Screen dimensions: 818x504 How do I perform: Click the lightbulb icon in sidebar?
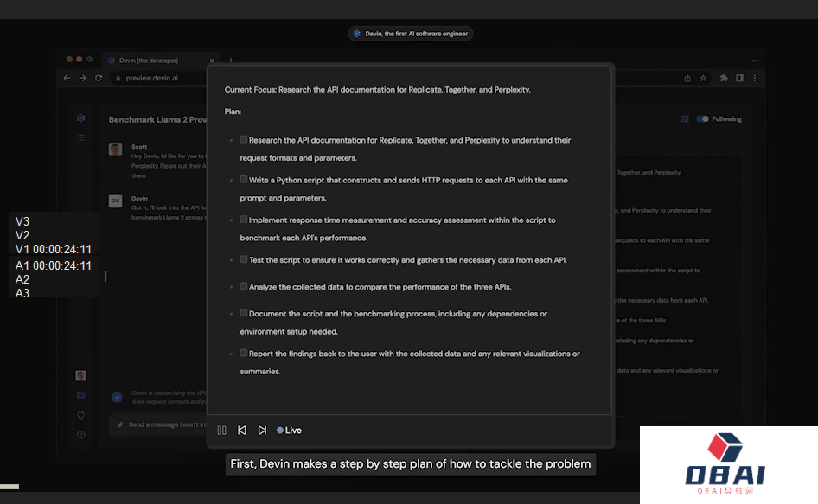(80, 415)
